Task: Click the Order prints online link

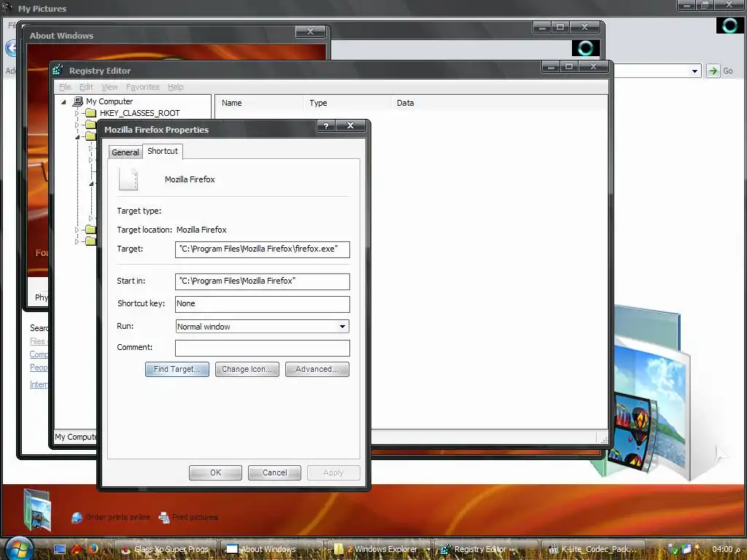Action: tap(111, 517)
